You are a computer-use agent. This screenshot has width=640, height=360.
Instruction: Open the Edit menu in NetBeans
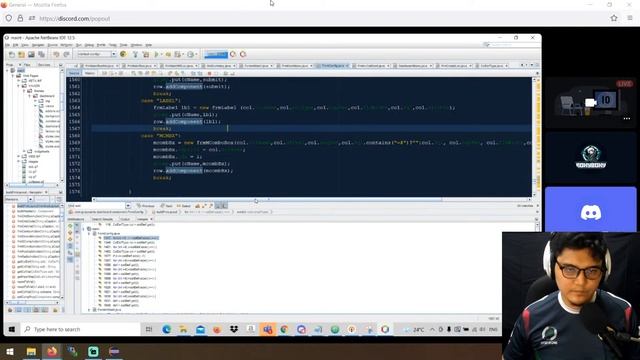tap(16, 45)
